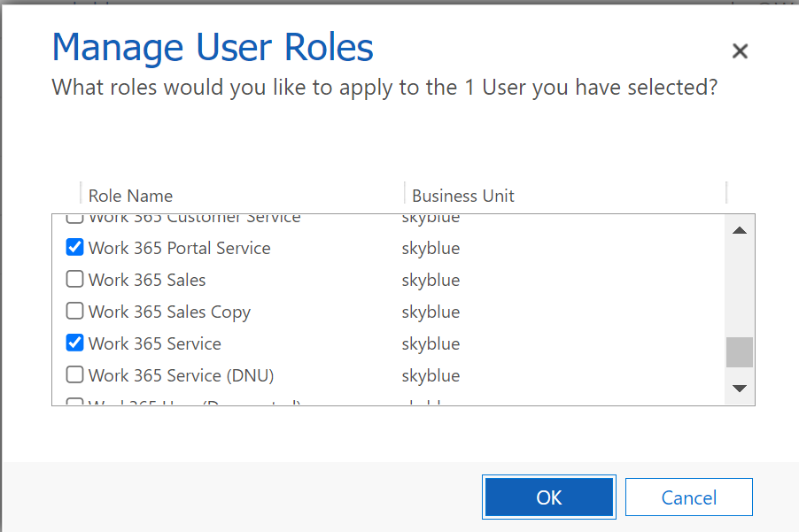Confirm role changes with OK button
Image resolution: width=799 pixels, height=532 pixels.
548,497
